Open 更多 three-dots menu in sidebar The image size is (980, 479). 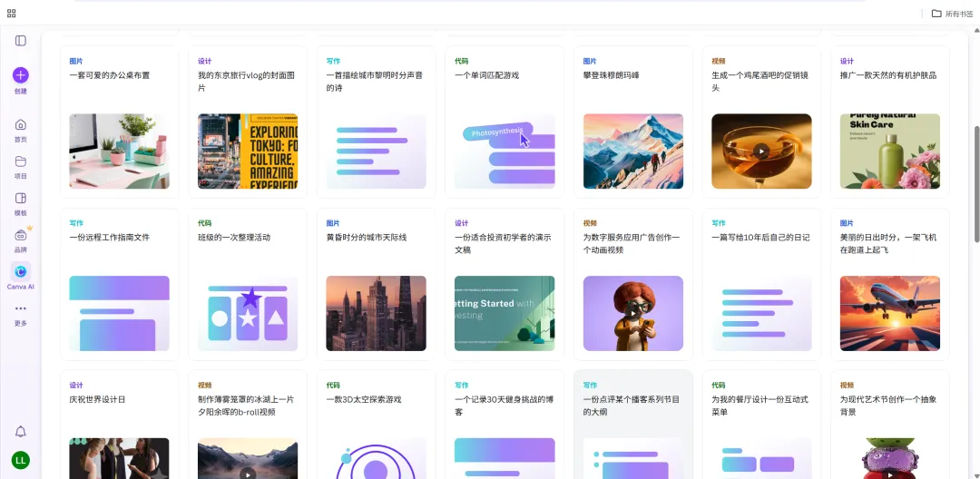[21, 308]
